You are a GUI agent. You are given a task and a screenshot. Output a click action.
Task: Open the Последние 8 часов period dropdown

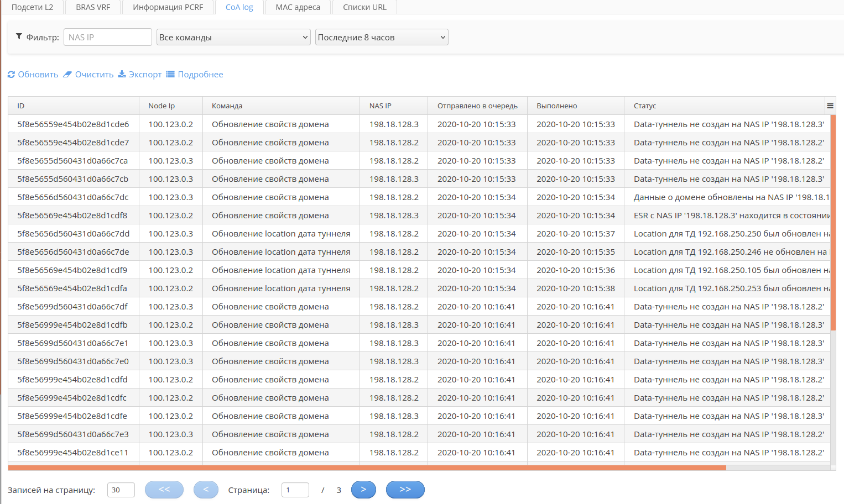tap(382, 37)
